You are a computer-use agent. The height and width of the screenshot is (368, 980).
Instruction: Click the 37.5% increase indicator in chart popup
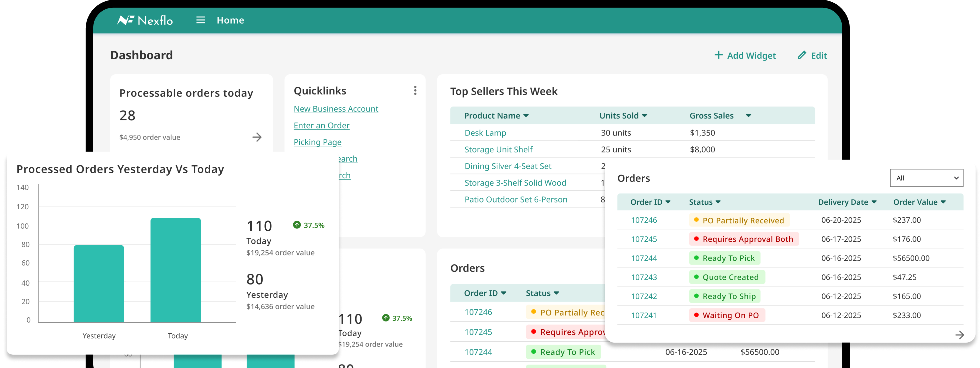tap(309, 225)
